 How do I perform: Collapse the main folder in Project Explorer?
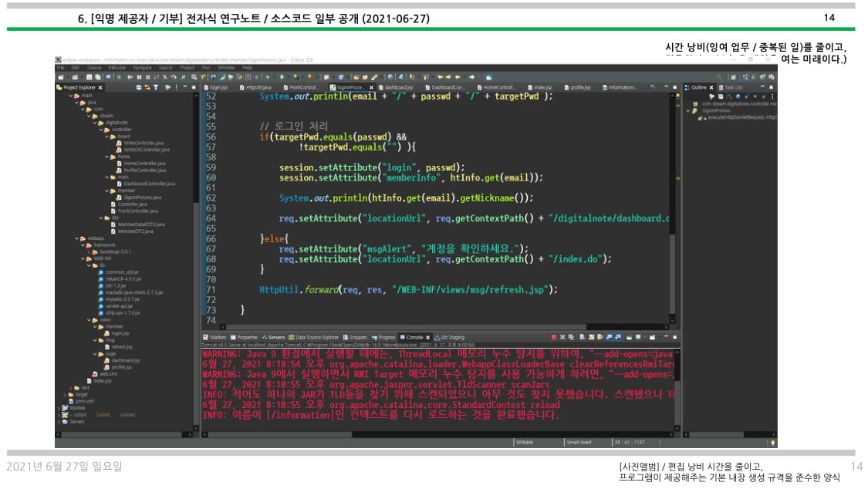point(70,96)
